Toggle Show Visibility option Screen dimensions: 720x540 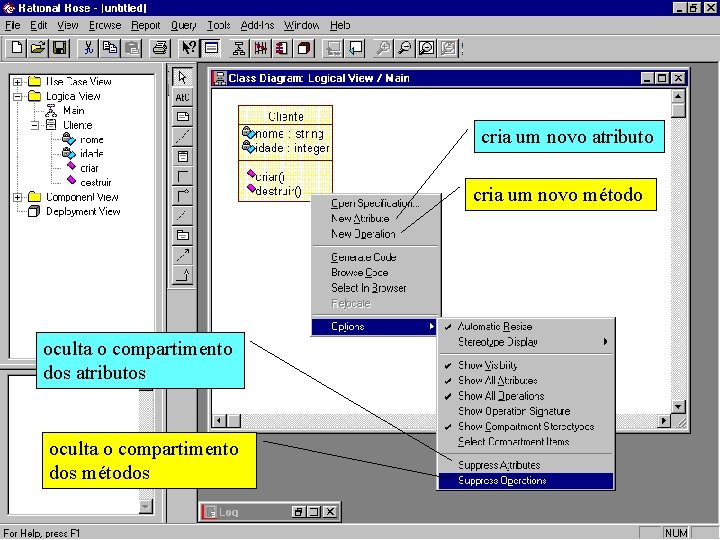526,365
